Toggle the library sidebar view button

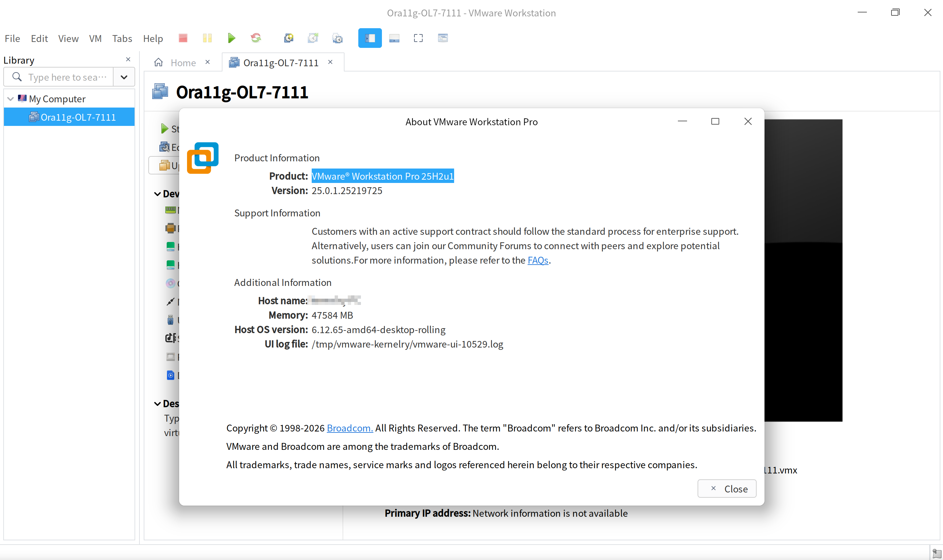[x=370, y=38]
